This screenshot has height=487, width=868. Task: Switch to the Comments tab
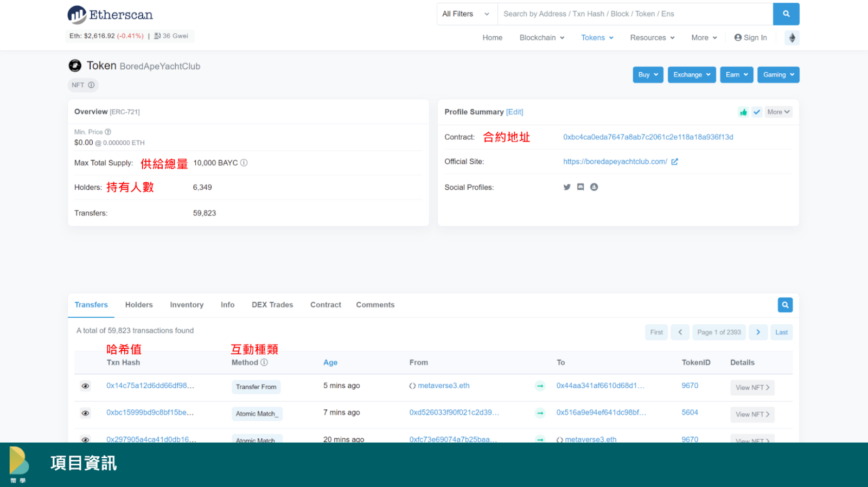[375, 305]
